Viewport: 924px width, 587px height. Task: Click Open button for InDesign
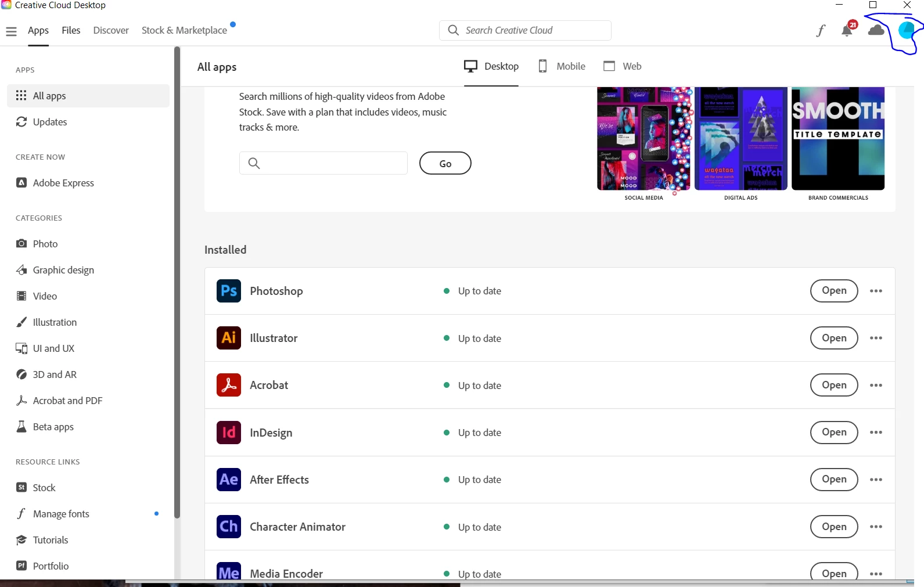(x=834, y=433)
